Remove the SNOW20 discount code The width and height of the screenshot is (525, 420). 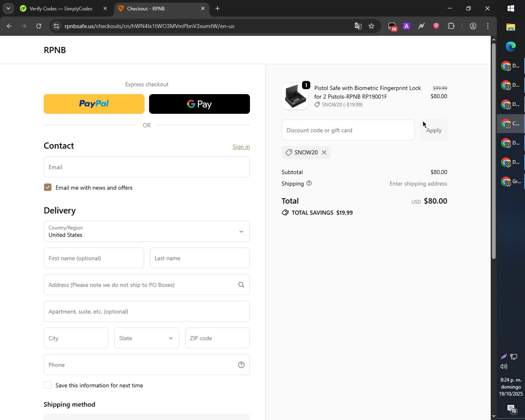pyautogui.click(x=324, y=152)
